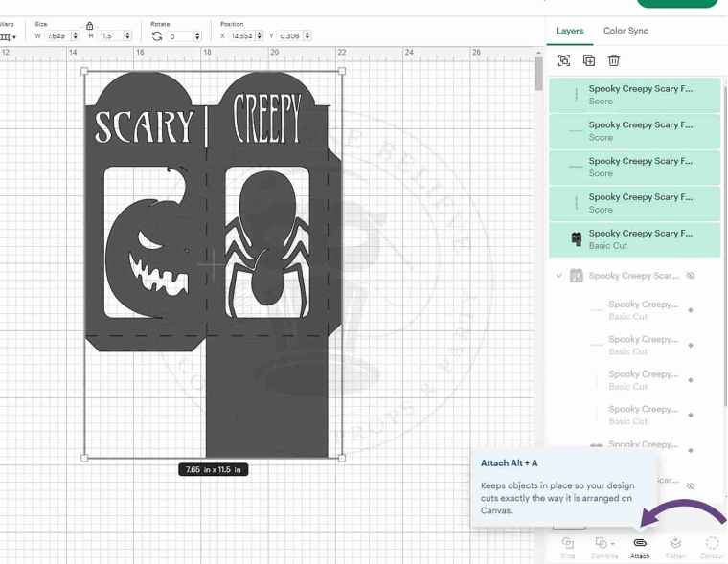Select the hidden Spooky Creepy Scar... group row

(635, 276)
